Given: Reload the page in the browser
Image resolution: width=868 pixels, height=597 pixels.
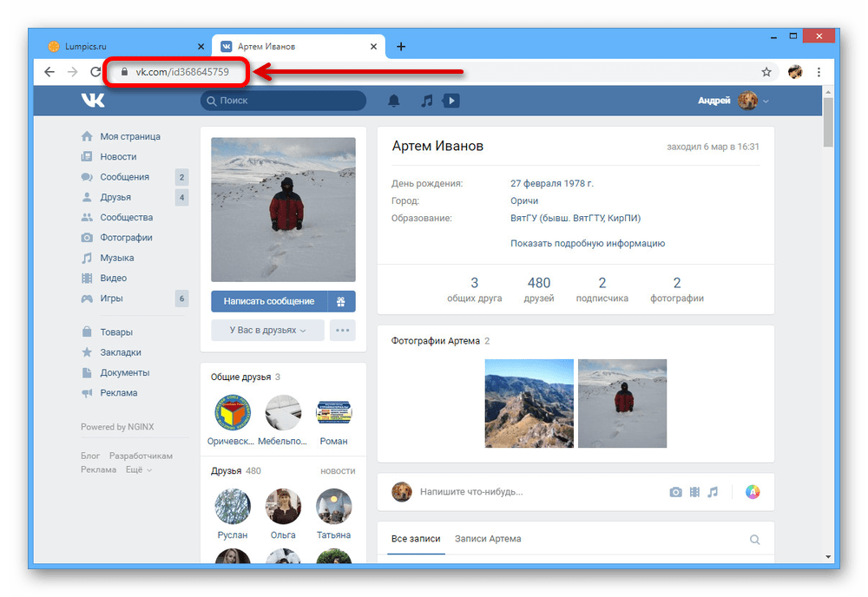Looking at the screenshot, I should point(95,72).
